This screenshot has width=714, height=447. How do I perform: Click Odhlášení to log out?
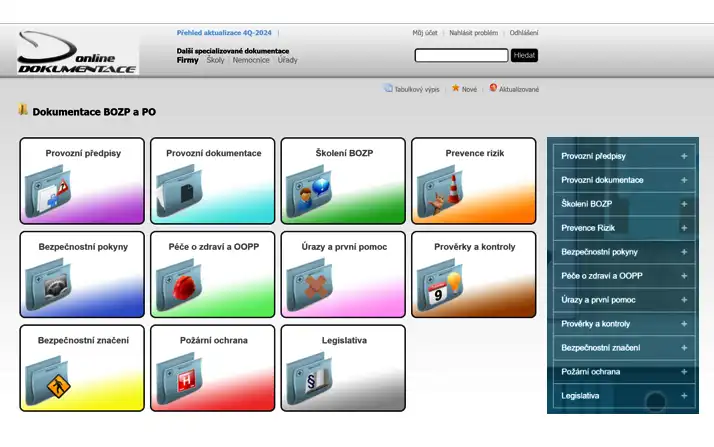point(524,33)
